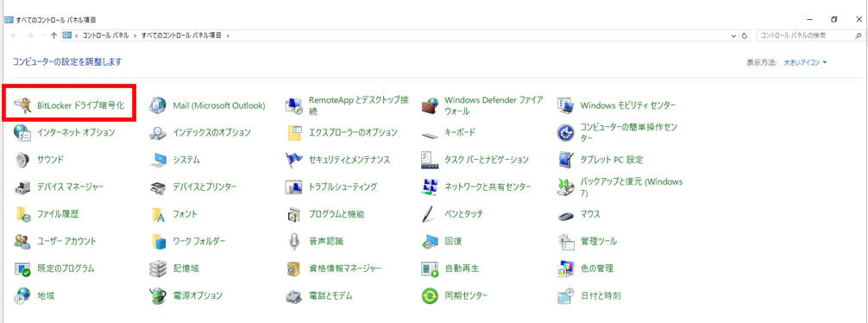Open the ペンとタッチ pen icon
Screen dimensions: 868x323
point(430,214)
